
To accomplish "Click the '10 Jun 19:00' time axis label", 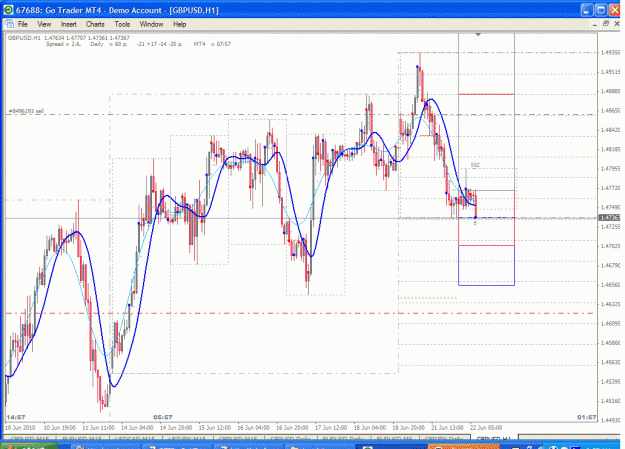I will point(59,427).
